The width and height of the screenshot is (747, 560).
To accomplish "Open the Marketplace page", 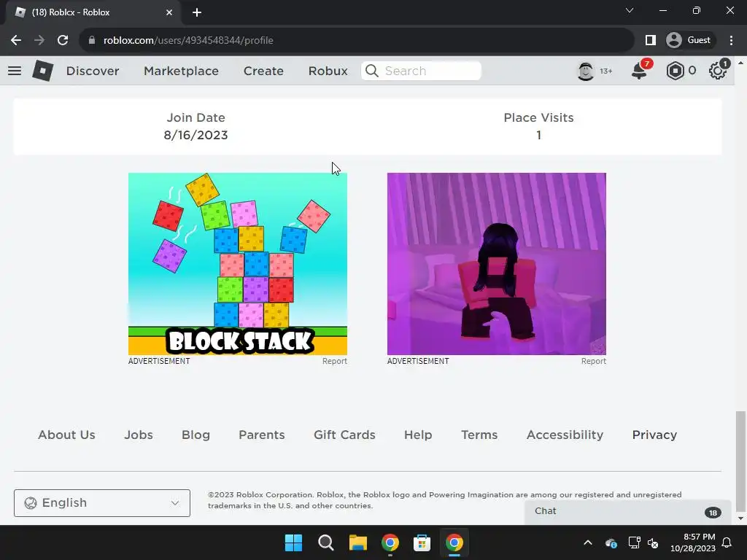I will 181,71.
